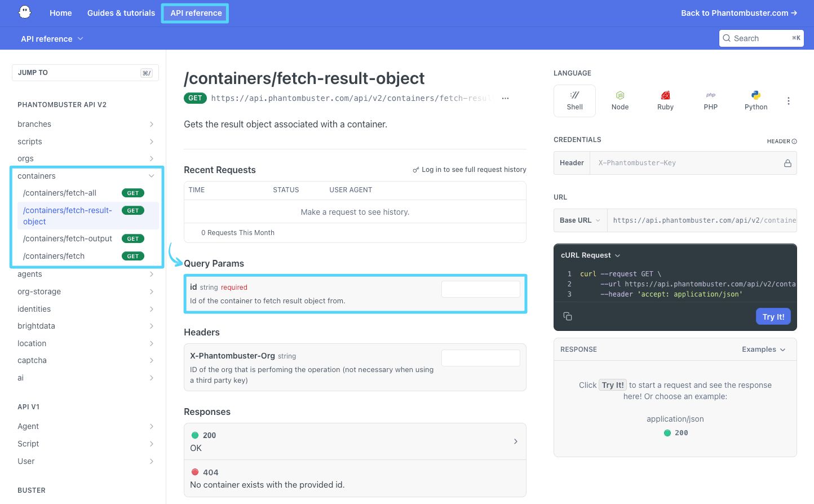Copy the cURL request with copy icon

(x=568, y=316)
